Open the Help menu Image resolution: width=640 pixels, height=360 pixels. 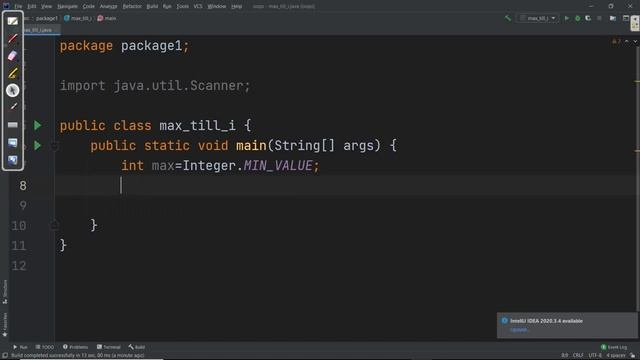coord(236,6)
